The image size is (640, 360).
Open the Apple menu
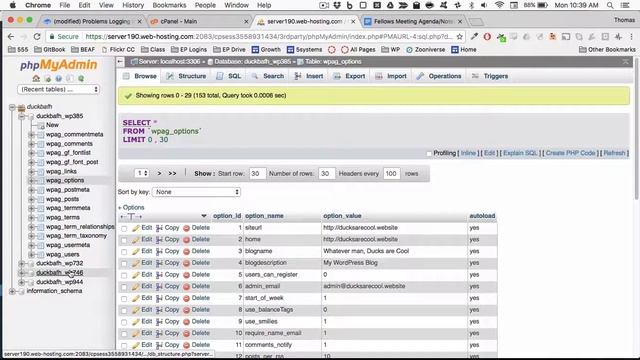pos(12,5)
